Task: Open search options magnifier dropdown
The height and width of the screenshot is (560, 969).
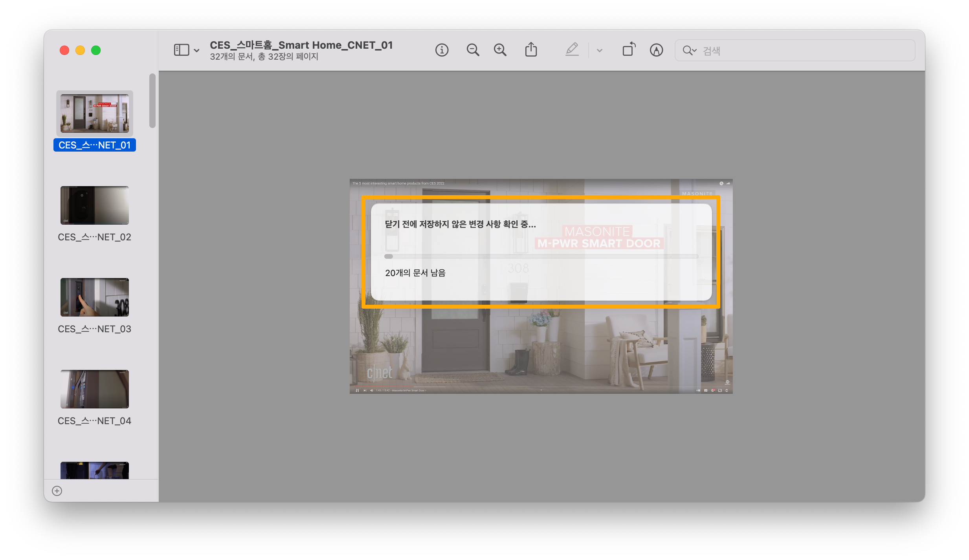Action: 689,51
